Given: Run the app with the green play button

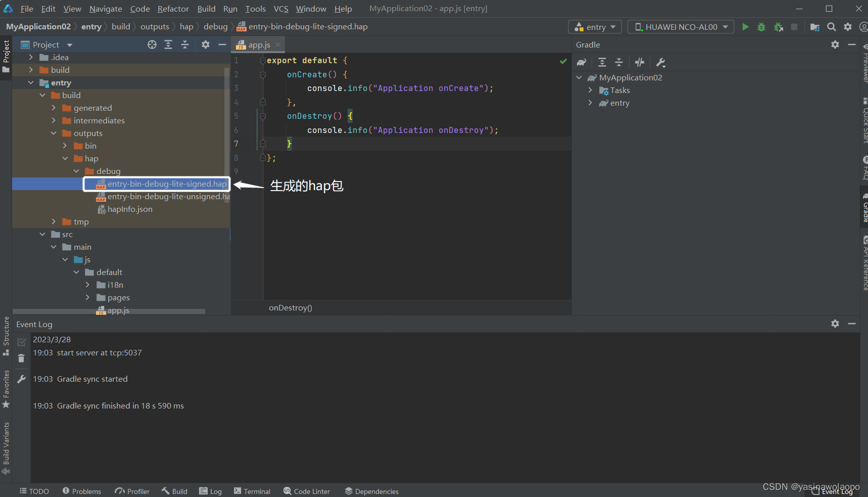Looking at the screenshot, I should (745, 27).
